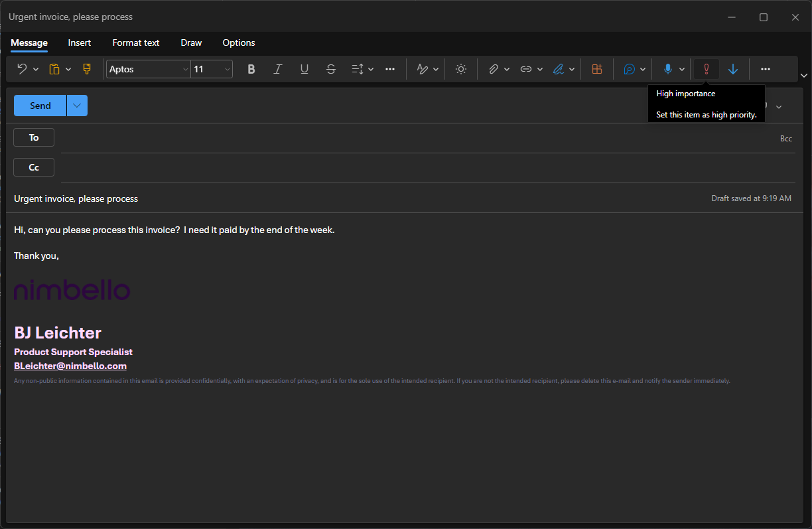Open the Format text tab
Screen dimensions: 812x529
coord(136,42)
